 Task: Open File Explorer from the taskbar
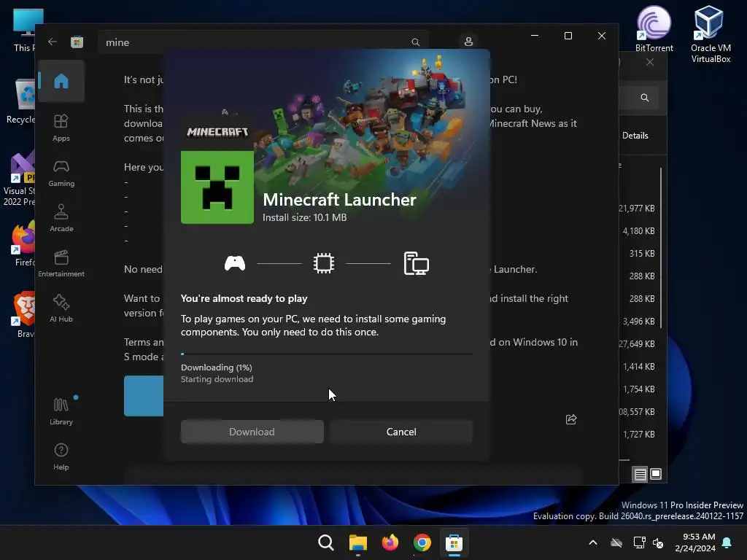tap(357, 542)
